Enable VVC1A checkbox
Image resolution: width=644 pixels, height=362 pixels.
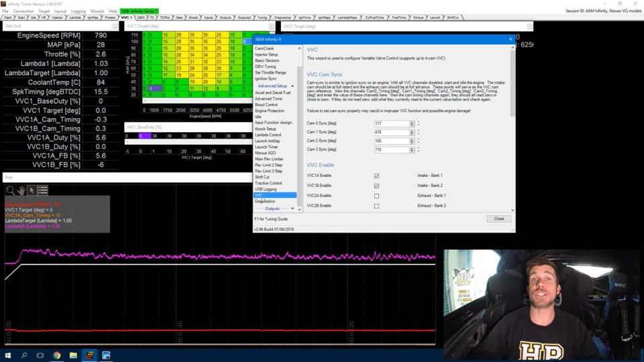pyautogui.click(x=376, y=176)
